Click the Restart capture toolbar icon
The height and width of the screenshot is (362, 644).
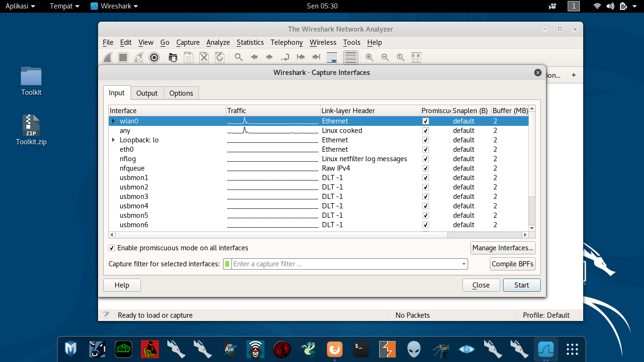click(x=139, y=58)
